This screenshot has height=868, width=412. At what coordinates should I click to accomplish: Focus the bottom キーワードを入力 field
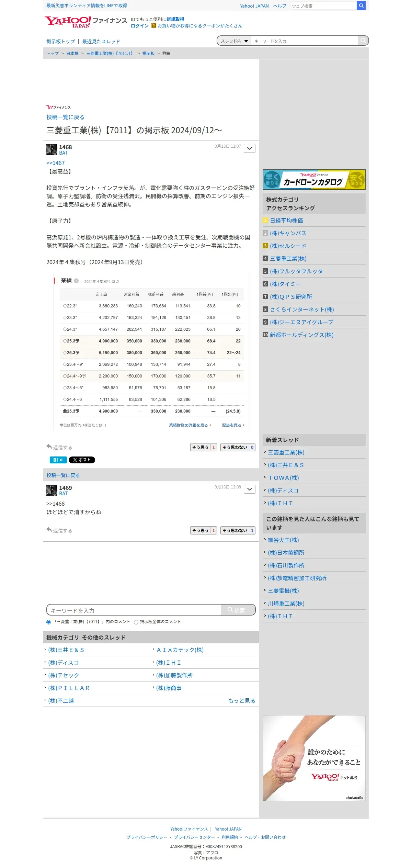(x=134, y=610)
